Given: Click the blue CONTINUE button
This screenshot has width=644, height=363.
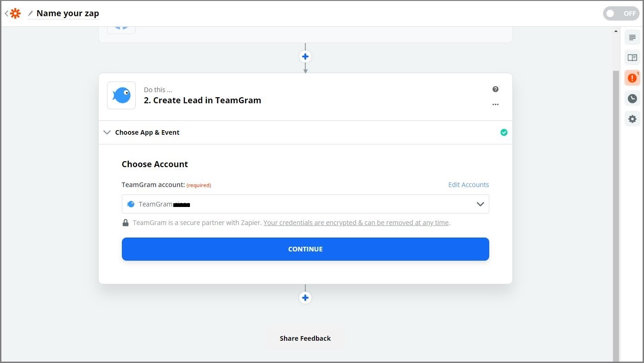Looking at the screenshot, I should click(305, 249).
